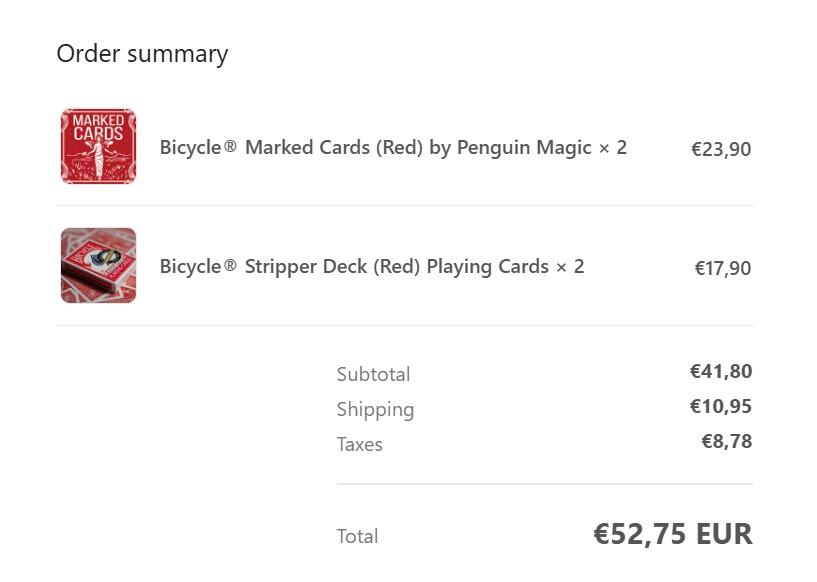Click the €52,75 EUR total amount

tap(673, 534)
